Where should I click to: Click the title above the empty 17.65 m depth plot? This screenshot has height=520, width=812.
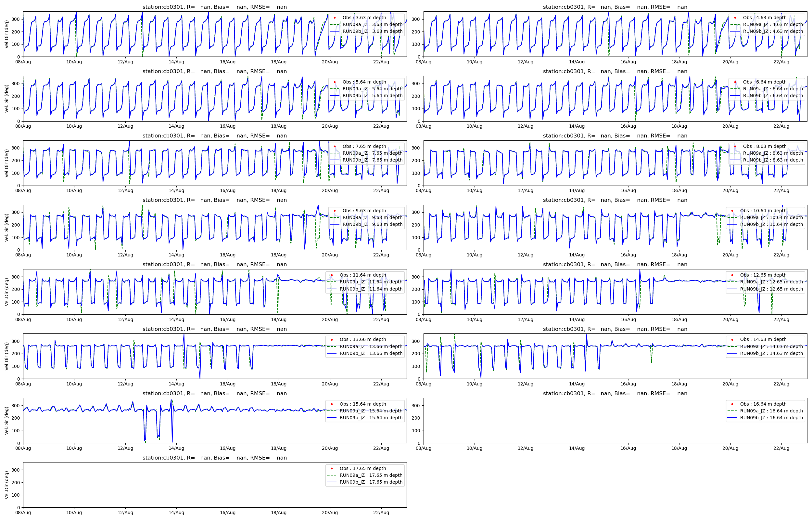(215, 458)
